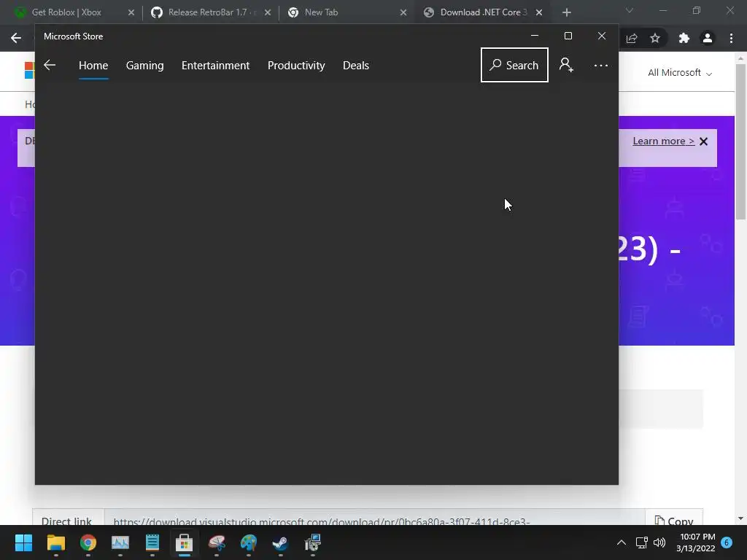Click the Copy button for direct link
The height and width of the screenshot is (560, 747).
point(673,521)
